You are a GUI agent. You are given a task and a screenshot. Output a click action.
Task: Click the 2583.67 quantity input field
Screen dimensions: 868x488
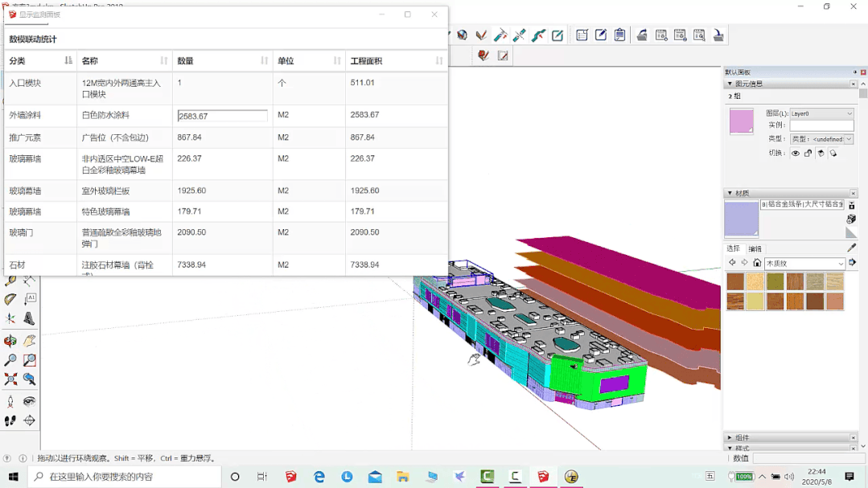click(223, 116)
